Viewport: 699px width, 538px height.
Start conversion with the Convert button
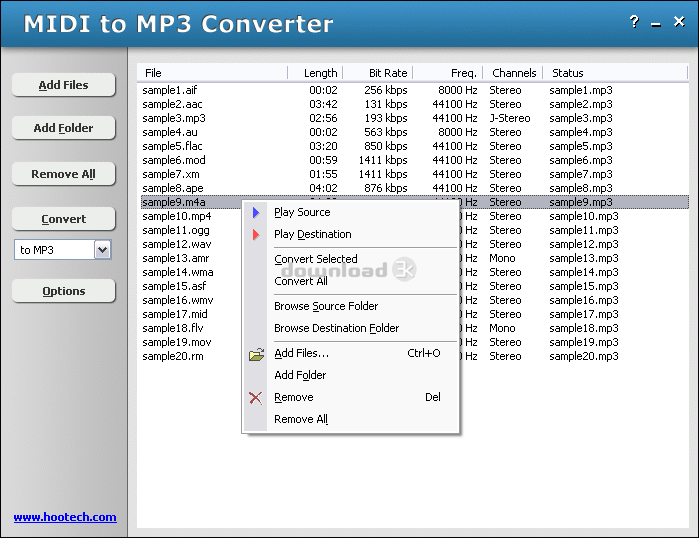click(x=64, y=219)
